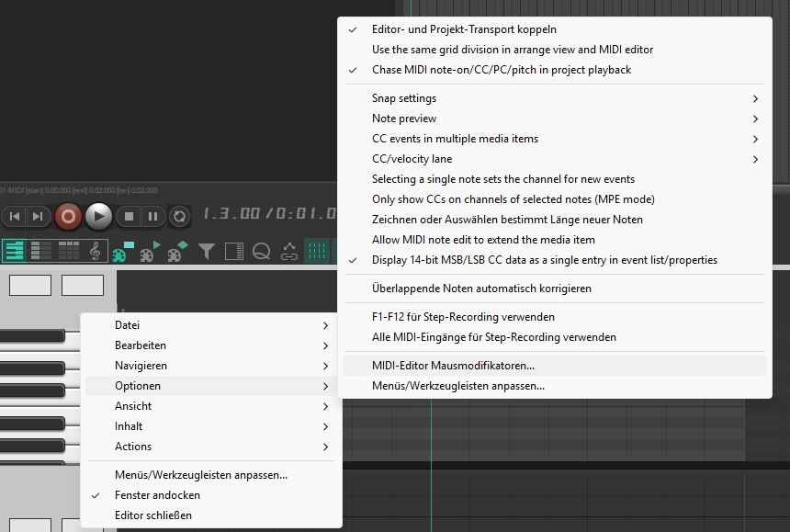Uncheck Chase MIDI note-on/CC/PC/pitch option
790x532 pixels.
(501, 70)
